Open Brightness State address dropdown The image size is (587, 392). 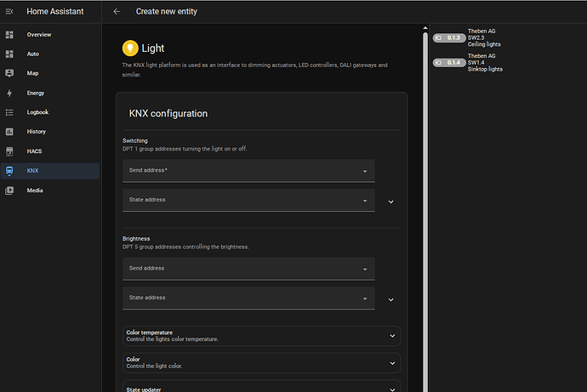248,298
